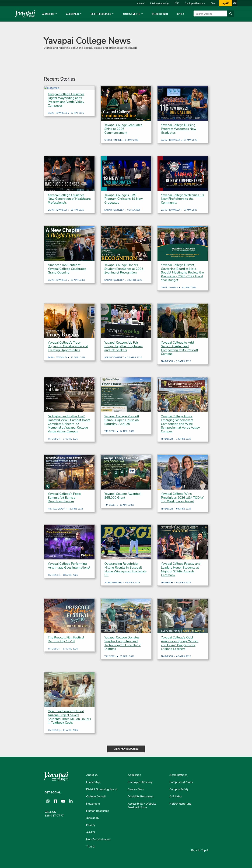Open Employee Directory top link
Viewport: 252px width, 868px height.
[194, 3]
